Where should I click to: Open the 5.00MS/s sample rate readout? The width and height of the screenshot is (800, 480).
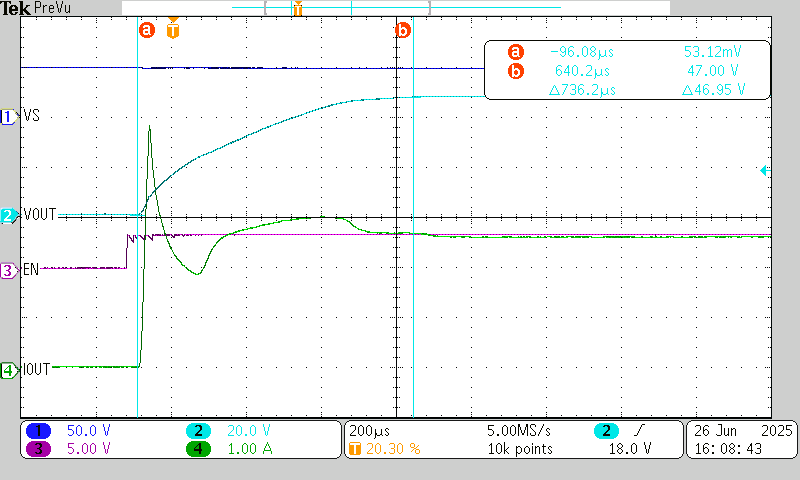(516, 431)
